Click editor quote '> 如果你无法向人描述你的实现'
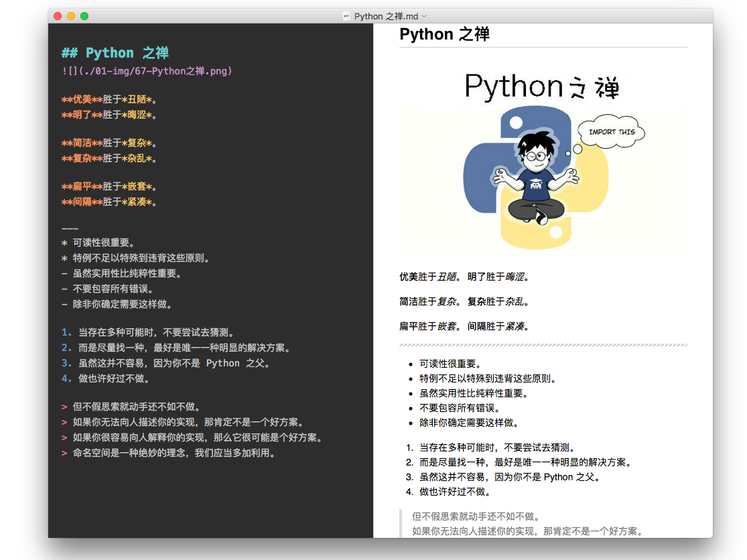 click(x=183, y=422)
